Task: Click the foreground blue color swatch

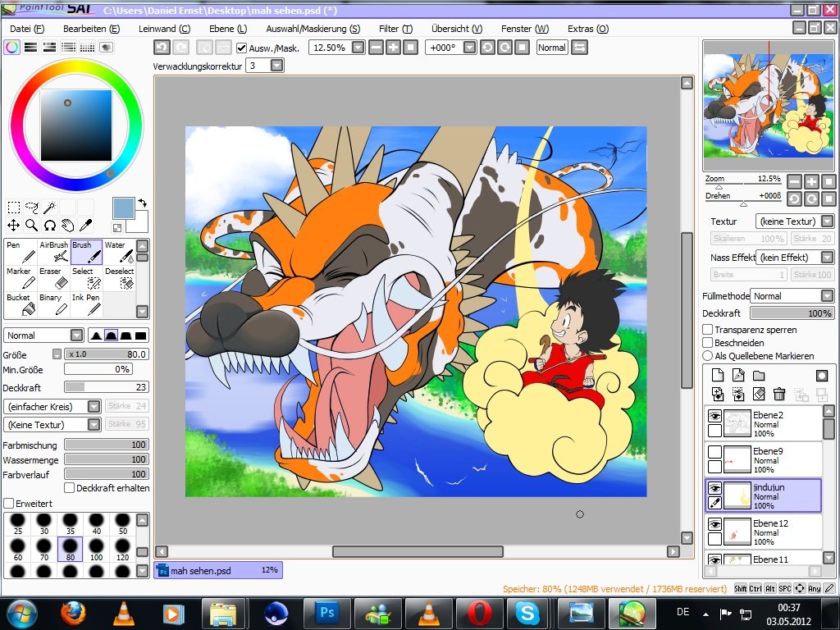Action: point(123,208)
